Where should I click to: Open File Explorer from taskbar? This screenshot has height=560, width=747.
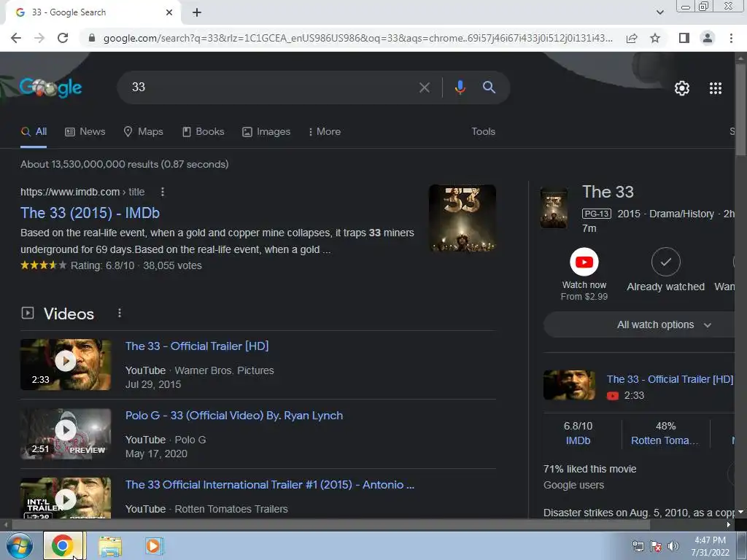click(x=110, y=545)
